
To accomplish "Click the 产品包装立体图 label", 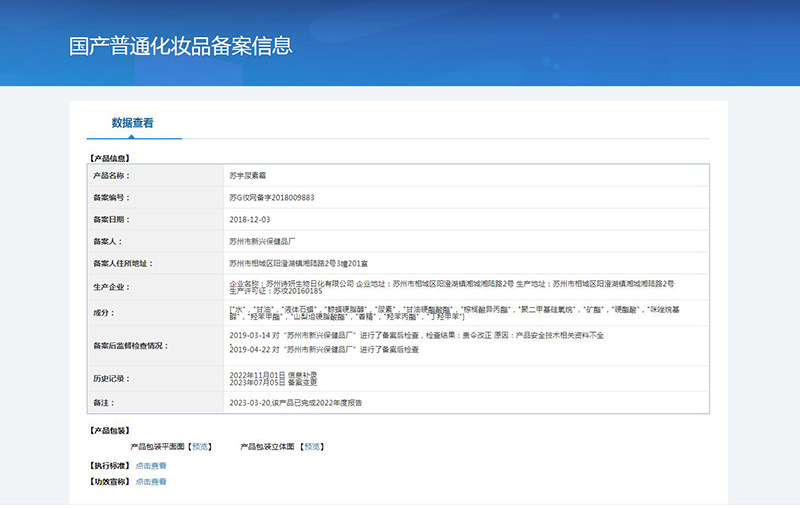I will [x=267, y=447].
